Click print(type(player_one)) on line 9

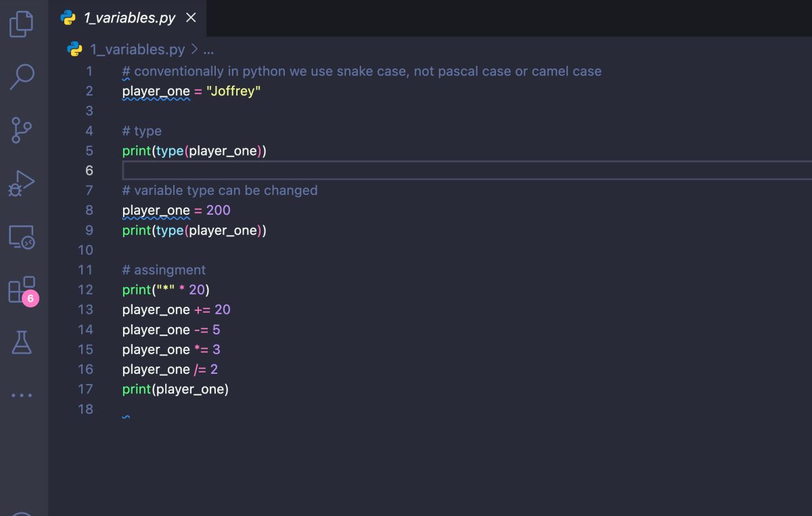coord(194,230)
